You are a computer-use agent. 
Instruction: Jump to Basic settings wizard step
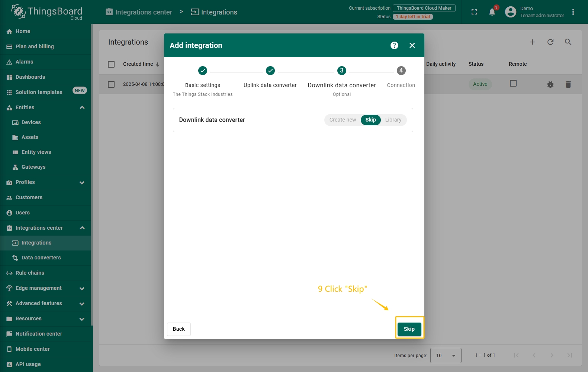(202, 71)
